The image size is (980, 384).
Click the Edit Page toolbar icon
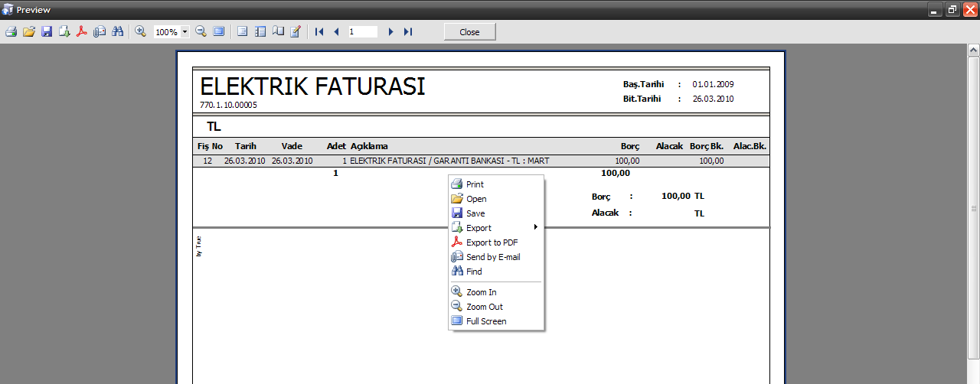[x=296, y=32]
